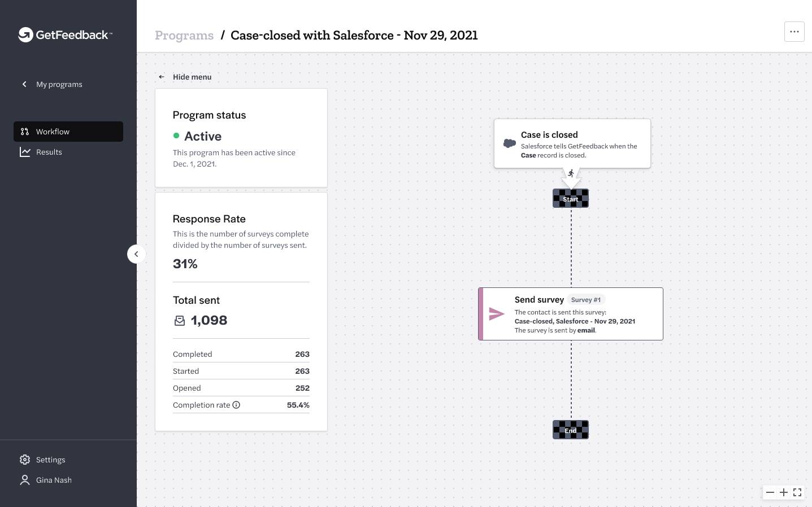Screen dimensions: 812x507
Task: Click the GetFeedback logo
Action: [x=65, y=35]
